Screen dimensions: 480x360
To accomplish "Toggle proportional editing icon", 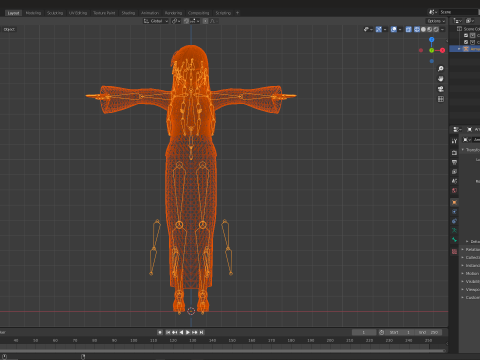I will [x=205, y=21].
